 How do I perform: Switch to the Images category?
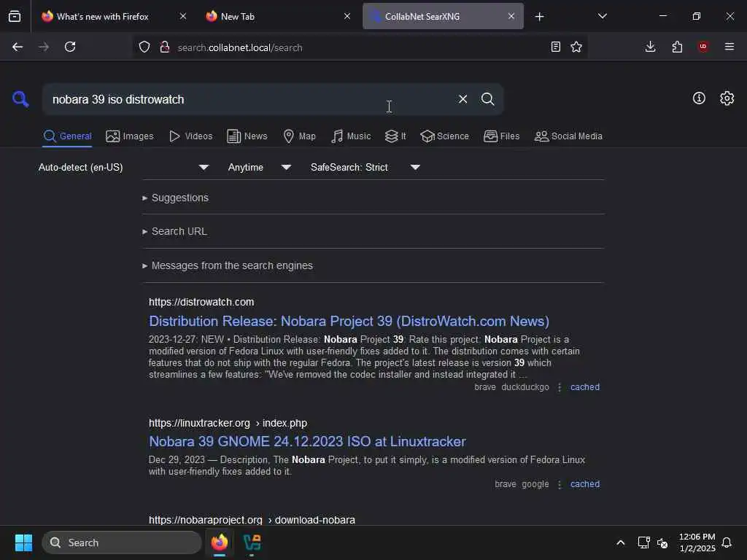[x=130, y=136]
